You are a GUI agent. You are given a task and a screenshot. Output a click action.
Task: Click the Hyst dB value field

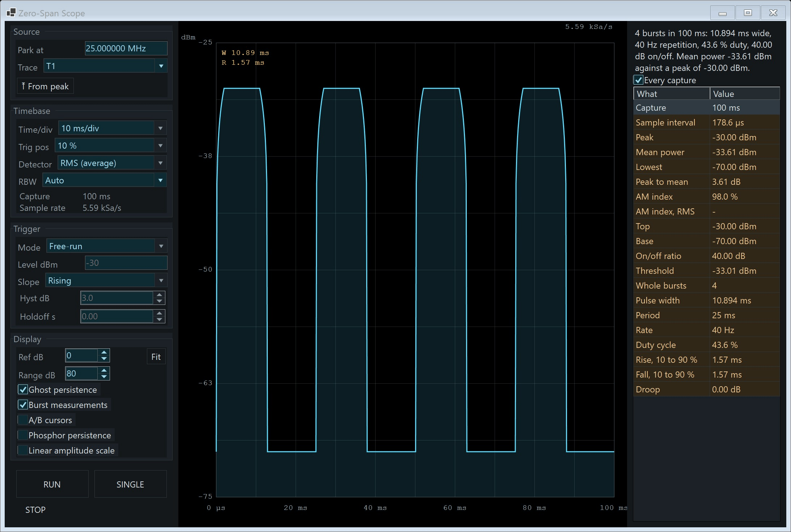[117, 298]
